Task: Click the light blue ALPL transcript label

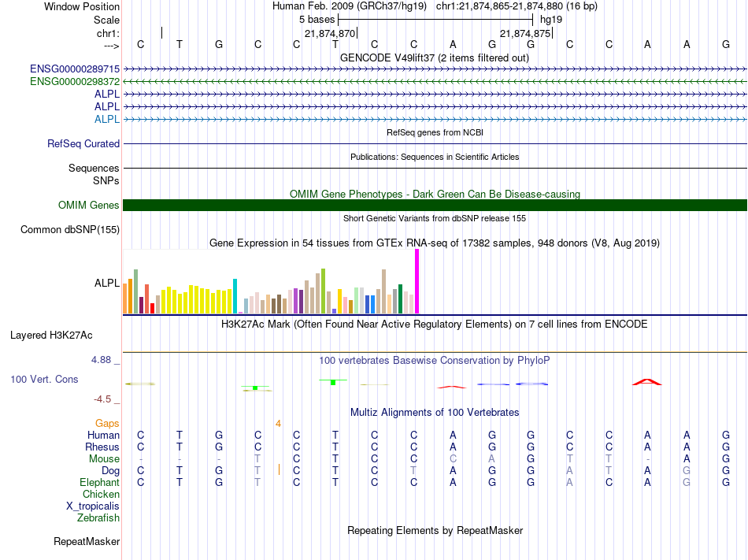Action: 107,119
